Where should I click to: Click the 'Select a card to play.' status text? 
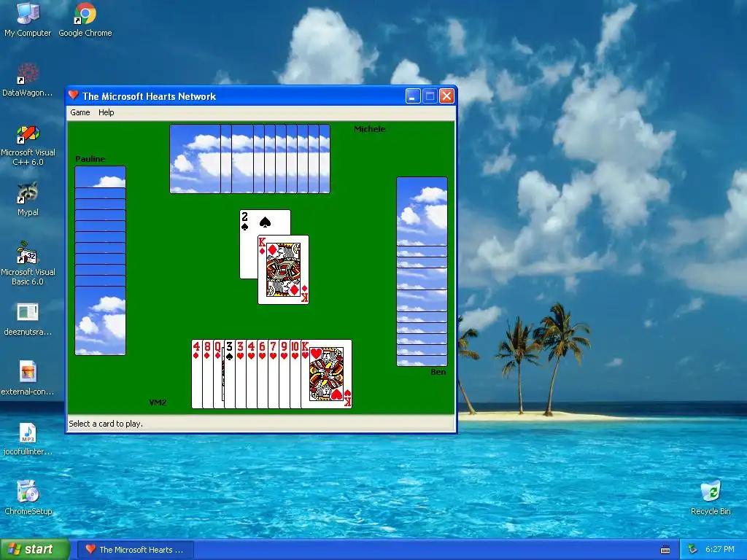(x=106, y=424)
